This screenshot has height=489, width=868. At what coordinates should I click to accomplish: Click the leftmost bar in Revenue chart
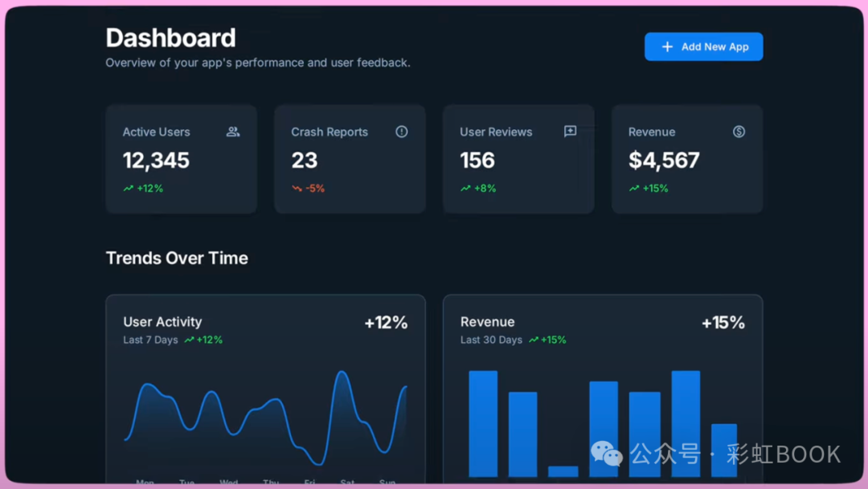pyautogui.click(x=483, y=423)
